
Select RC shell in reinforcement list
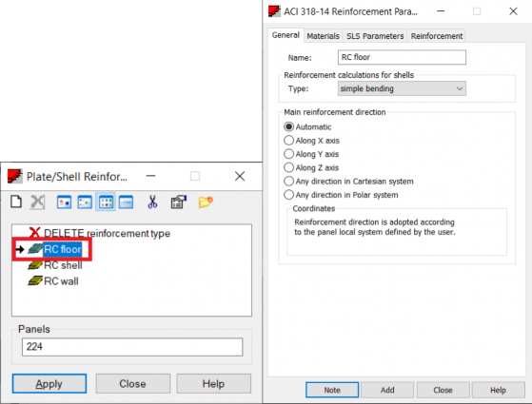click(x=63, y=265)
